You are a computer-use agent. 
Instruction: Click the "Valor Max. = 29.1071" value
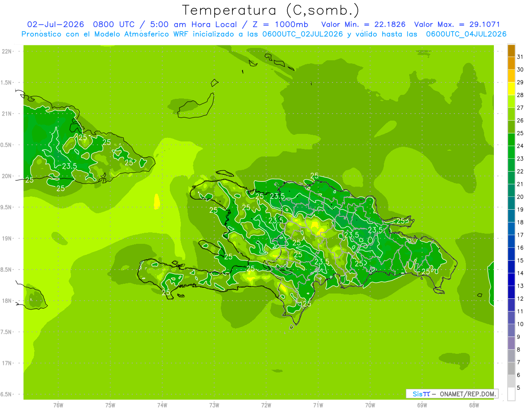[457, 24]
